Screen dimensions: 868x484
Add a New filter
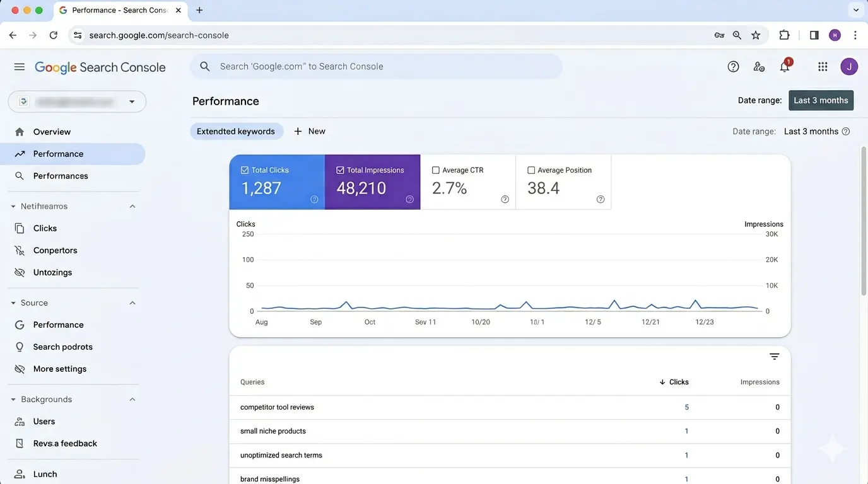(309, 131)
